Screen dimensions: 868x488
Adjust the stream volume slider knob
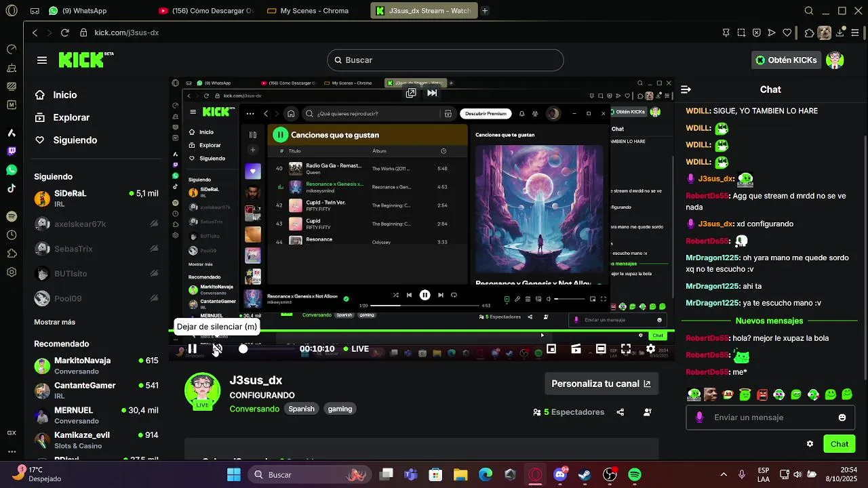pos(243,349)
